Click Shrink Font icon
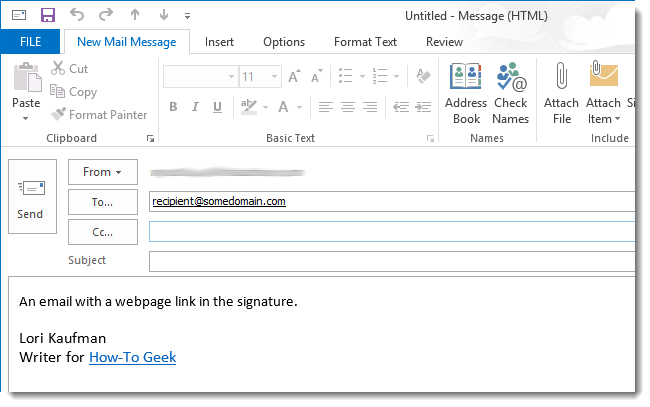 click(x=317, y=76)
